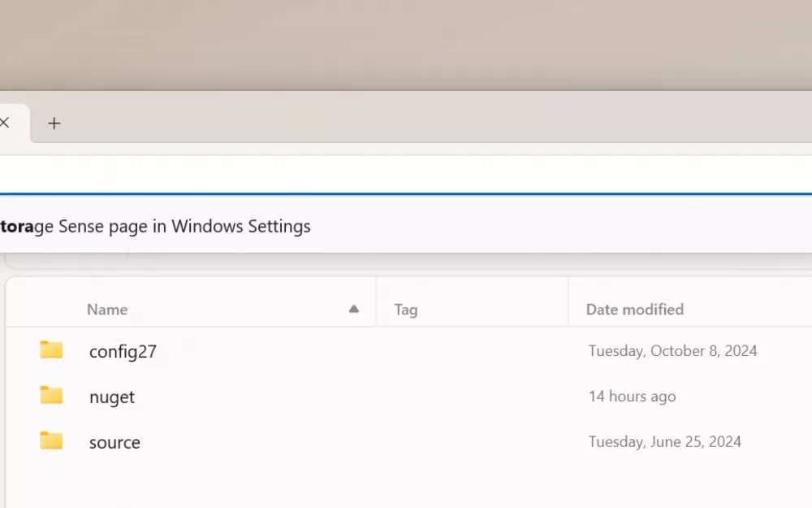The width and height of the screenshot is (812, 508).
Task: Sort files by the Name header
Action: tap(107, 310)
